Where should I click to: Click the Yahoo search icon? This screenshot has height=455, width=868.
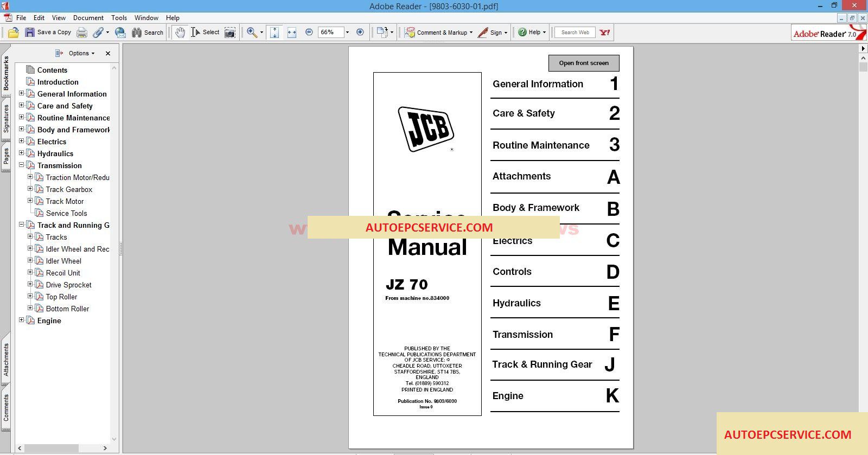point(605,33)
